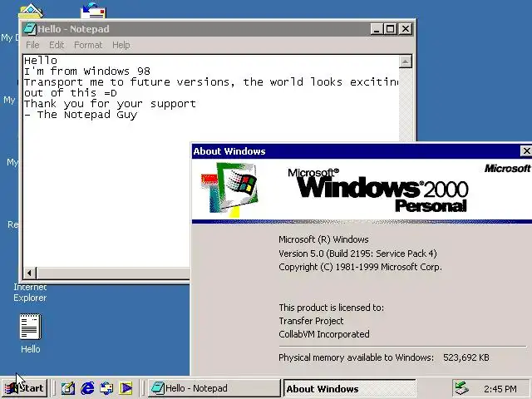Maximize the Hello - Notepad window

click(390, 29)
